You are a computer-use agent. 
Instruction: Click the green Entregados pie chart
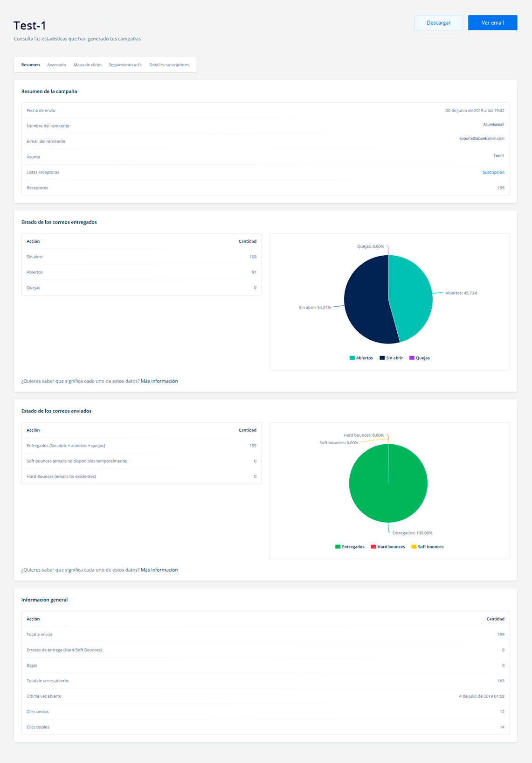click(388, 495)
